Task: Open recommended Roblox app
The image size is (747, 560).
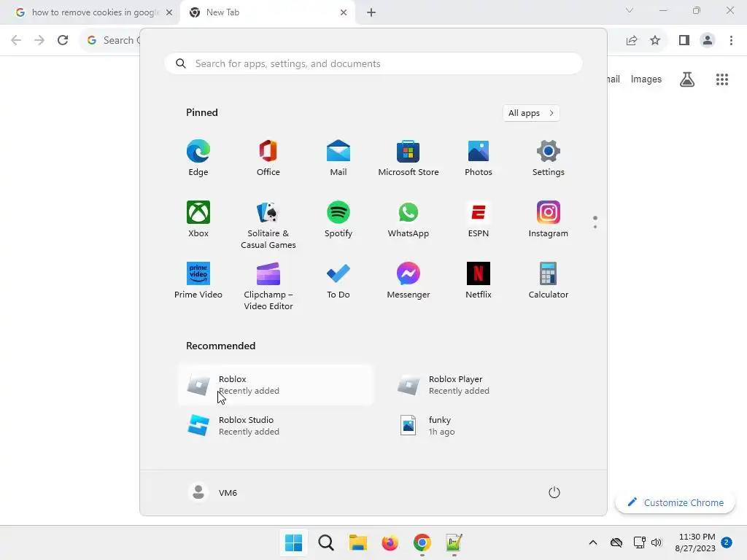Action: tap(276, 385)
